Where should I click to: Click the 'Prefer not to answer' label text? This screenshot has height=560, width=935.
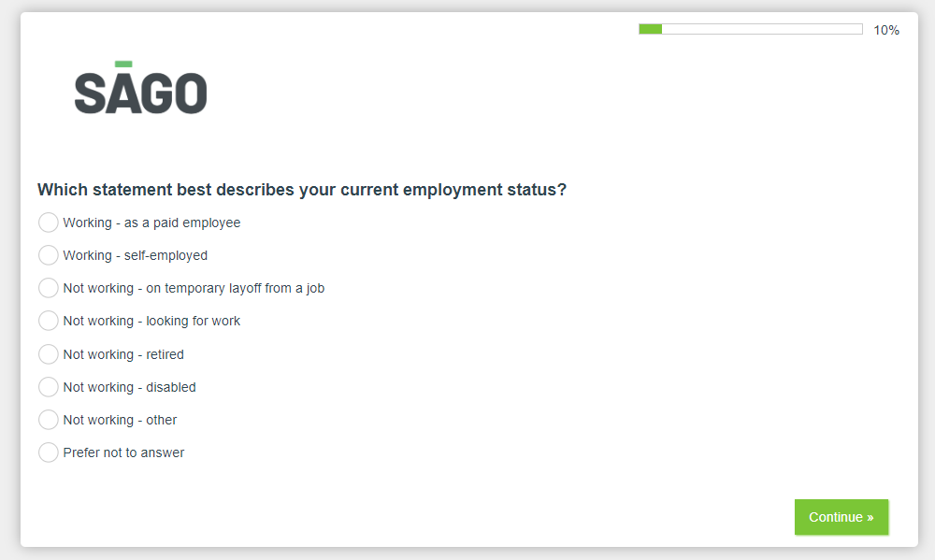(123, 452)
